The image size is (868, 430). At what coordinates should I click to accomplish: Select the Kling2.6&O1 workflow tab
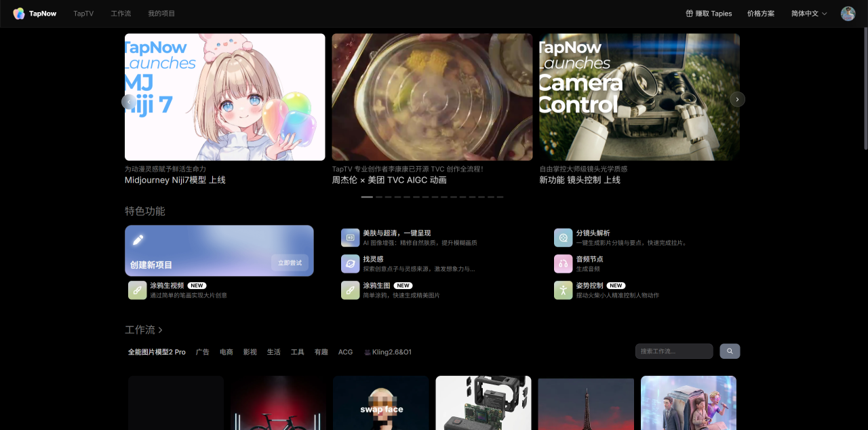(388, 352)
